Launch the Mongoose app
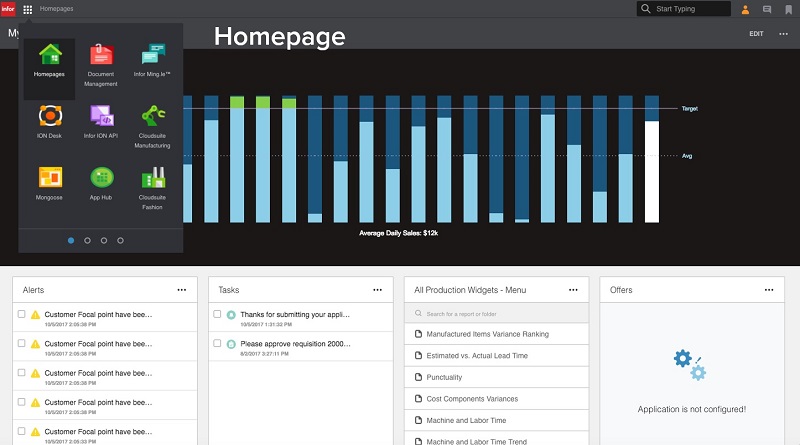Image resolution: width=800 pixels, height=445 pixels. tap(49, 182)
